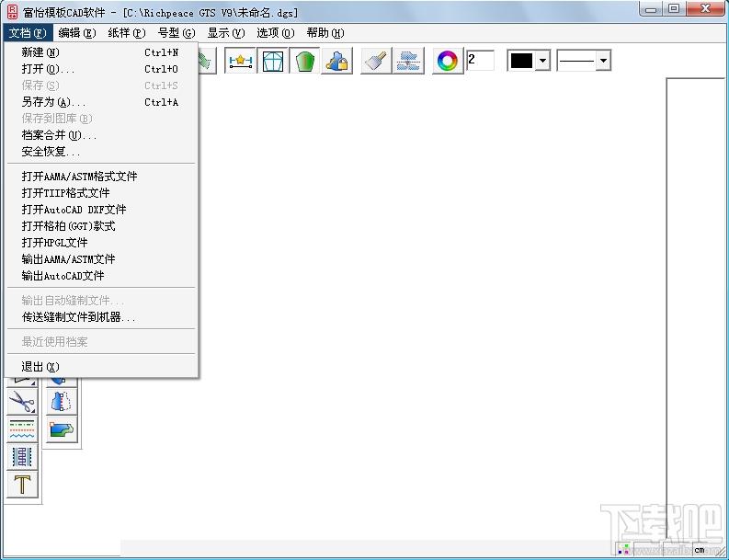Open the 纸样(P) menu

coord(127,33)
